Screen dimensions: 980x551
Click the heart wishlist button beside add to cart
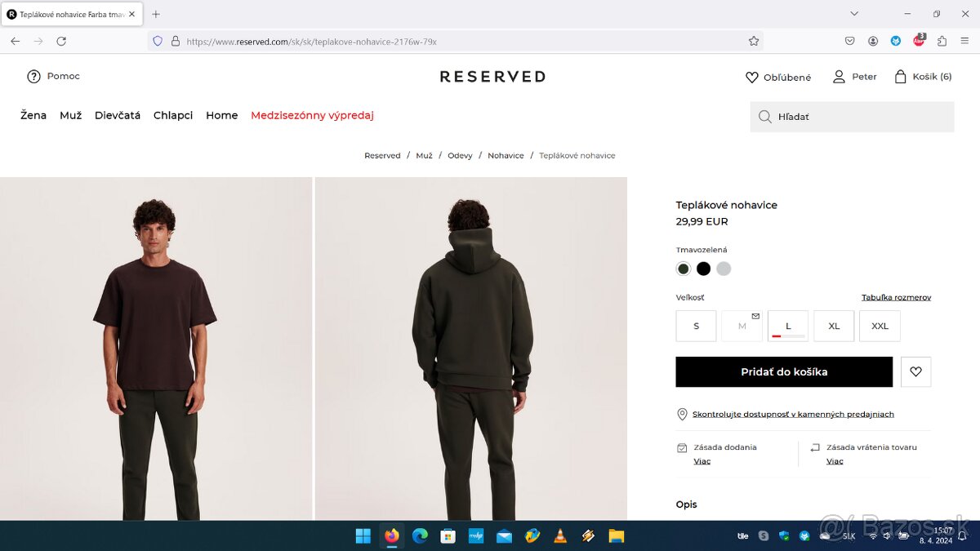[915, 371]
